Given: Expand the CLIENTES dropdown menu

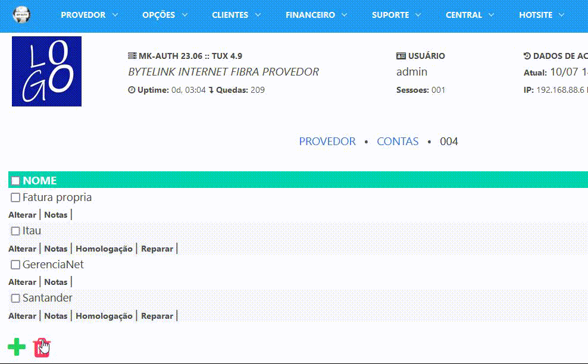Looking at the screenshot, I should click(236, 15).
